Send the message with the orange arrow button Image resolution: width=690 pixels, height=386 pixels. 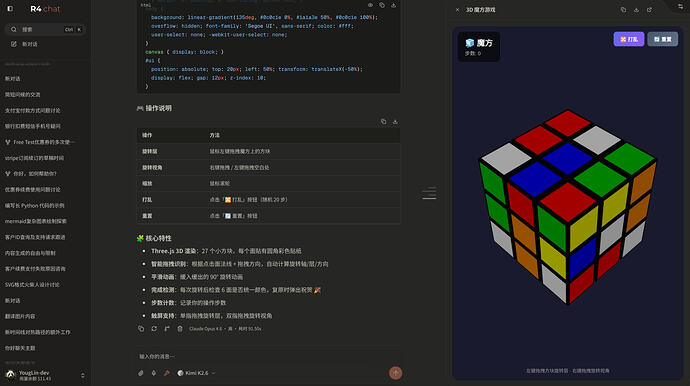click(396, 373)
